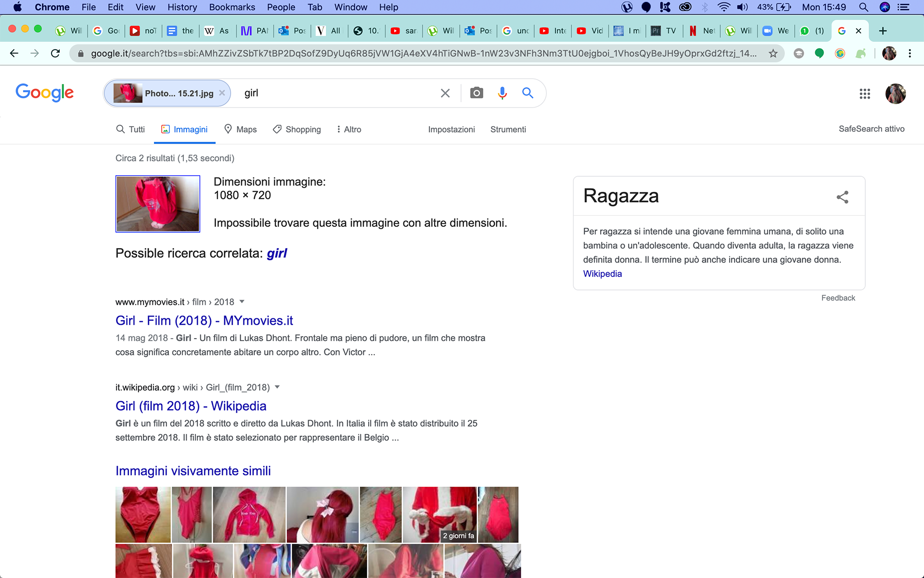Go back to the previous page
Screen dimensions: 924x578
tap(14, 53)
